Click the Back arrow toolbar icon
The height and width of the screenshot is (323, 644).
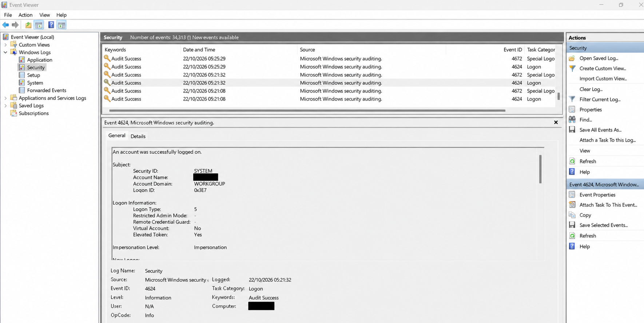click(5, 25)
